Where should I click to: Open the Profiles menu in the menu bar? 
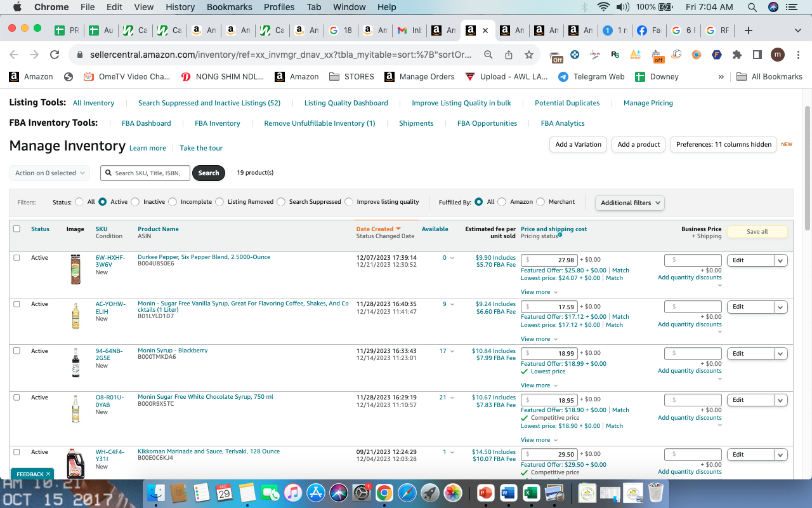tap(279, 8)
